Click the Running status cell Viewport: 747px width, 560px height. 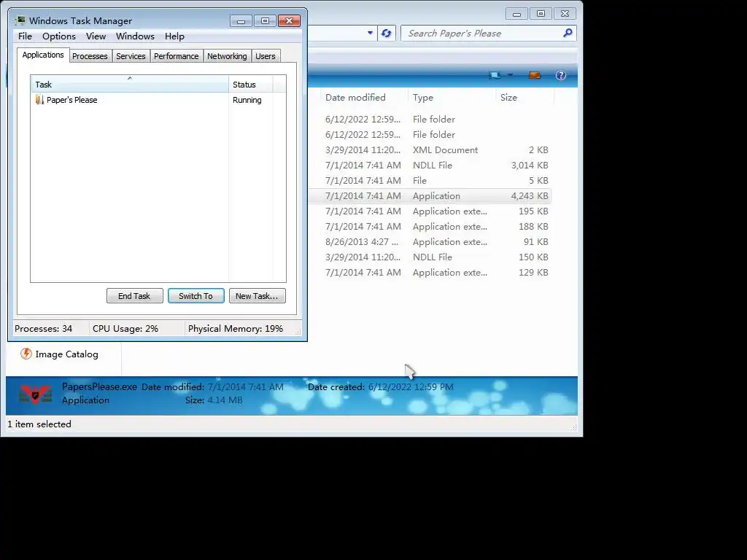pyautogui.click(x=247, y=100)
